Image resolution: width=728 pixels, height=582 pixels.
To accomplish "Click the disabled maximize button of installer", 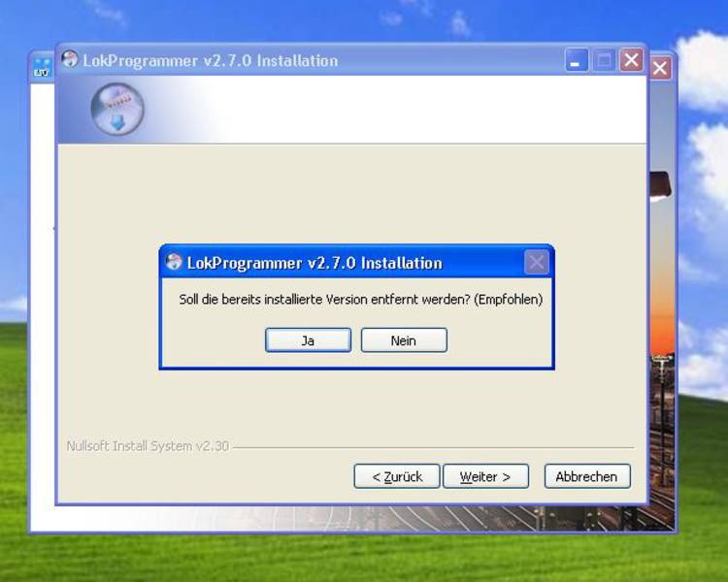I will 604,61.
